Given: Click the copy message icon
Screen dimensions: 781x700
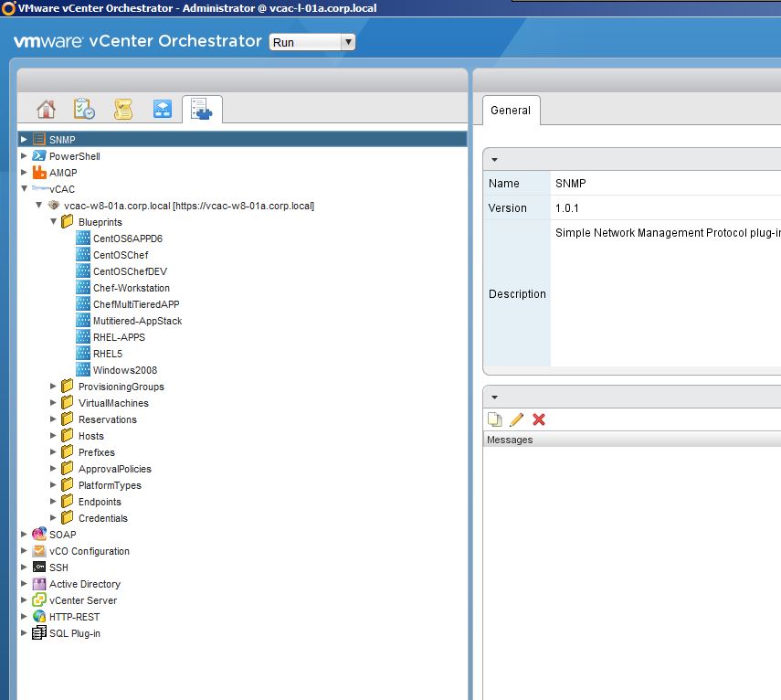Looking at the screenshot, I should click(x=494, y=419).
